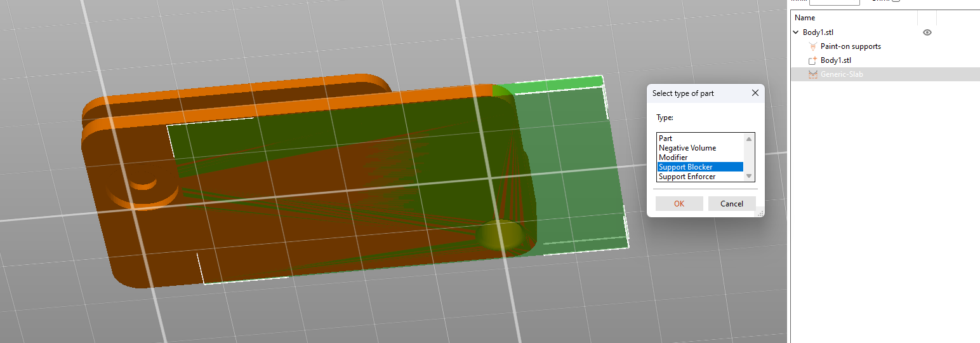Choose 'Support Blocker' in the type list
Screen dimensions: 980x343
coord(700,167)
